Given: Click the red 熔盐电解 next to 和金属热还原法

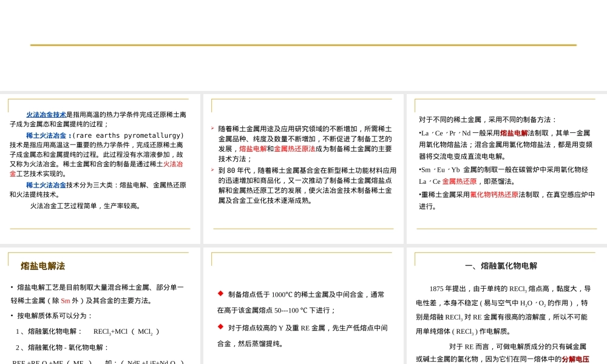Looking at the screenshot, I should (253, 149).
